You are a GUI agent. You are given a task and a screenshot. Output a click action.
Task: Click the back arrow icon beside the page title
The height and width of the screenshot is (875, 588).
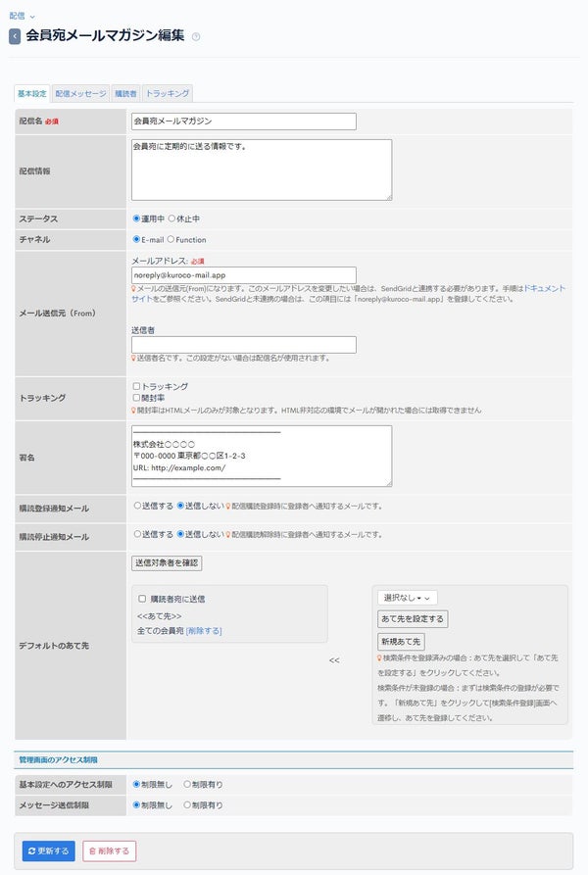point(15,37)
